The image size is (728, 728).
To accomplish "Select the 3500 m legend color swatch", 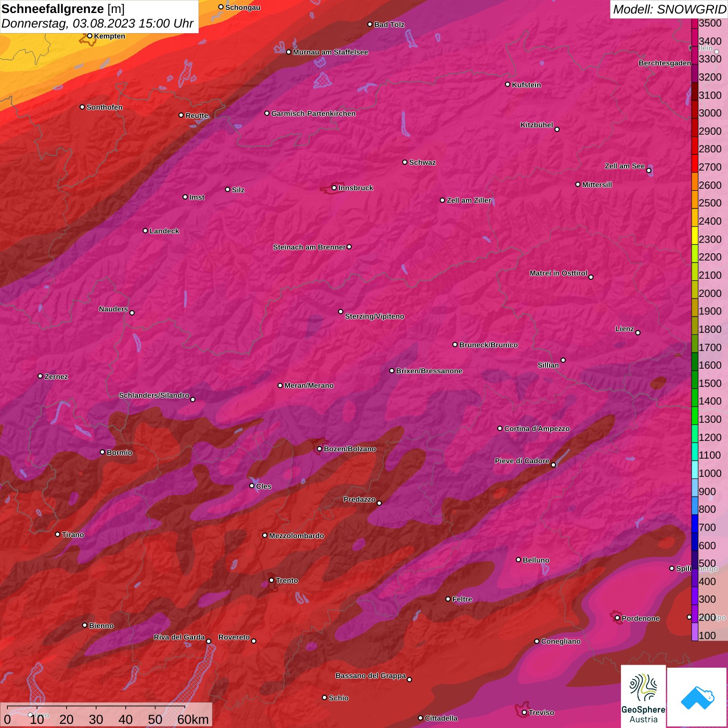I will [695, 23].
